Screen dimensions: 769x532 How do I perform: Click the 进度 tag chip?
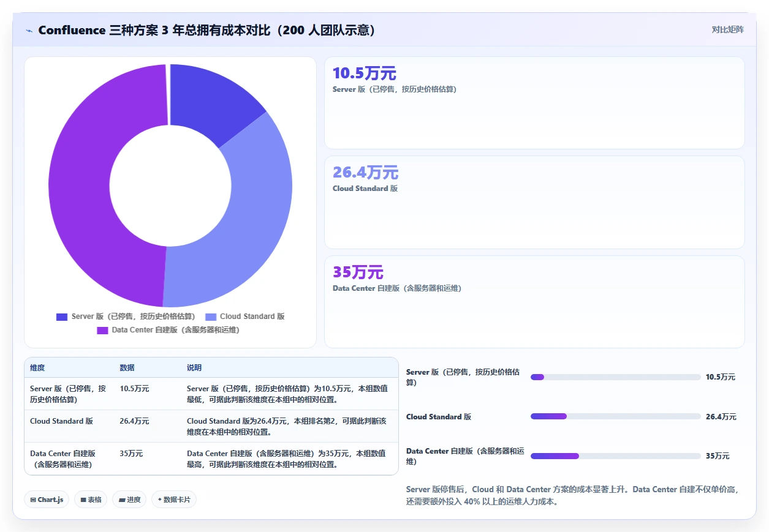pyautogui.click(x=129, y=500)
